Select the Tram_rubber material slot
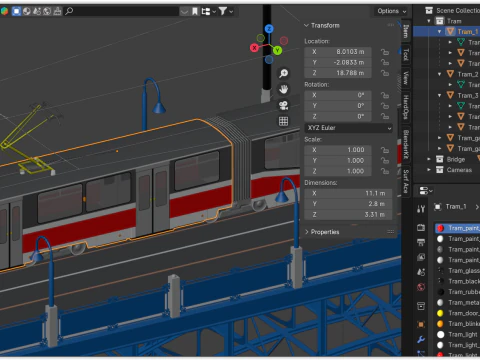This screenshot has height=360, width=480. coord(458,292)
